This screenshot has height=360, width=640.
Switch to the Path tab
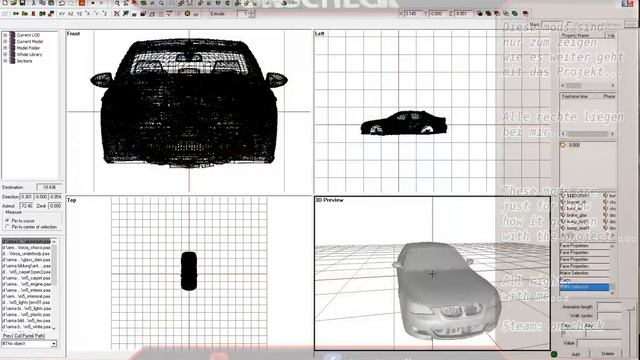(x=40, y=336)
